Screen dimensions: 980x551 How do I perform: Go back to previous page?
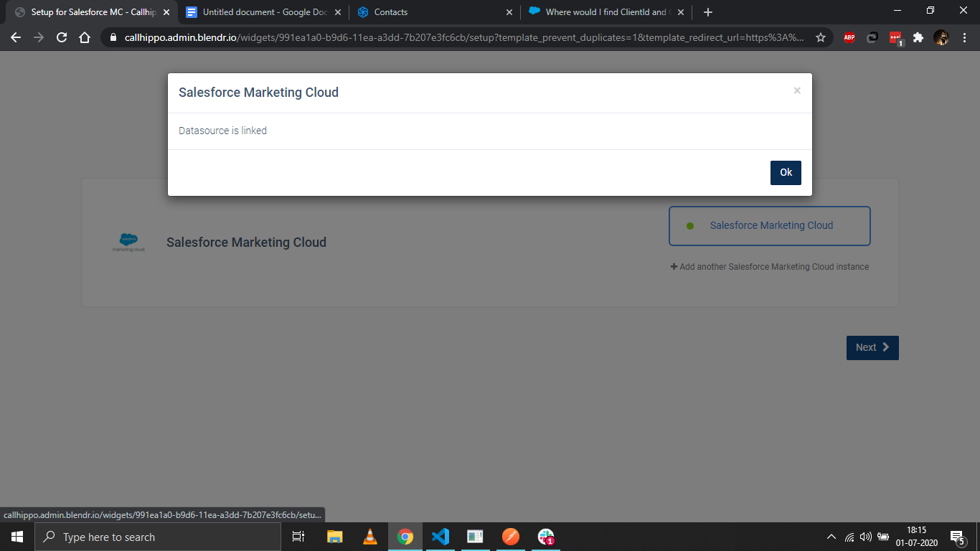16,37
